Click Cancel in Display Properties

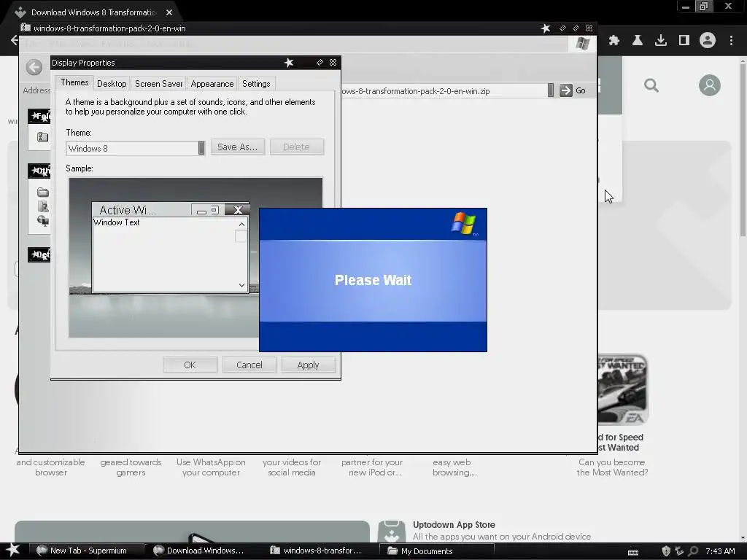coord(249,365)
